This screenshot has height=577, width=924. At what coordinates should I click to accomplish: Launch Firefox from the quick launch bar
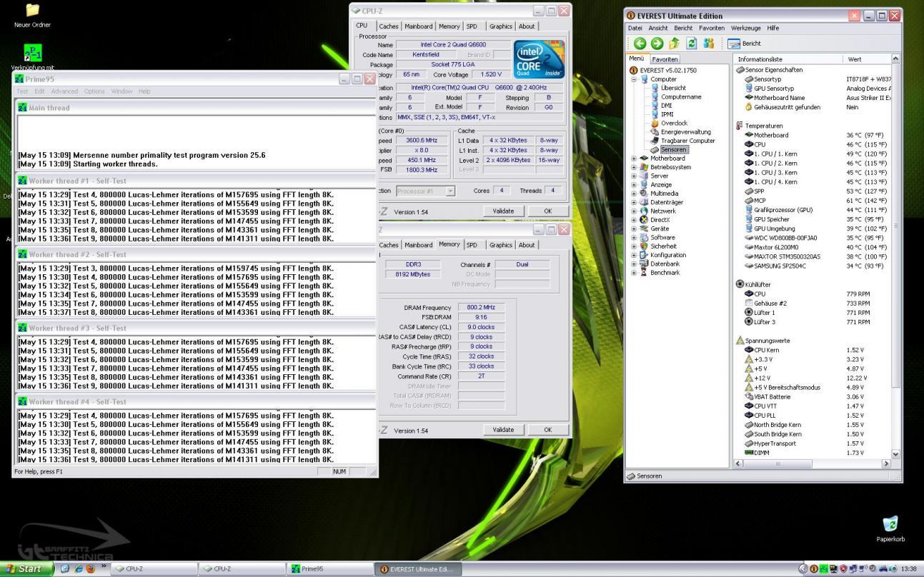[89, 568]
